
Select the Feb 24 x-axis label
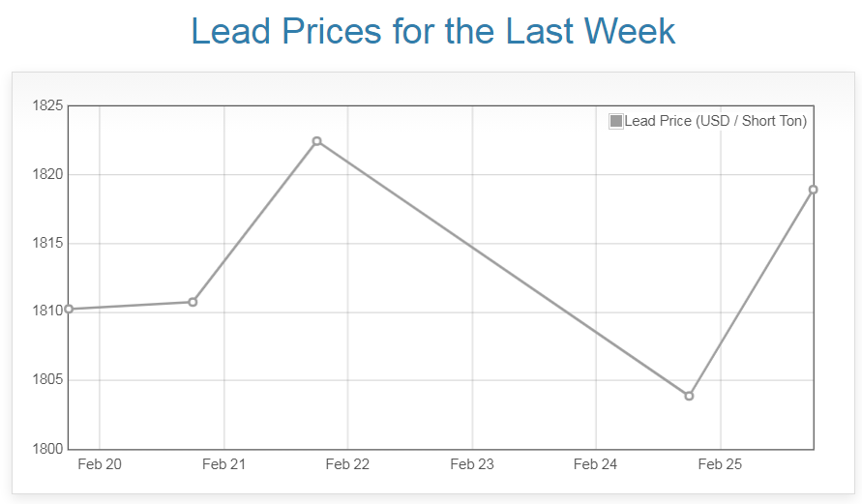click(x=595, y=464)
